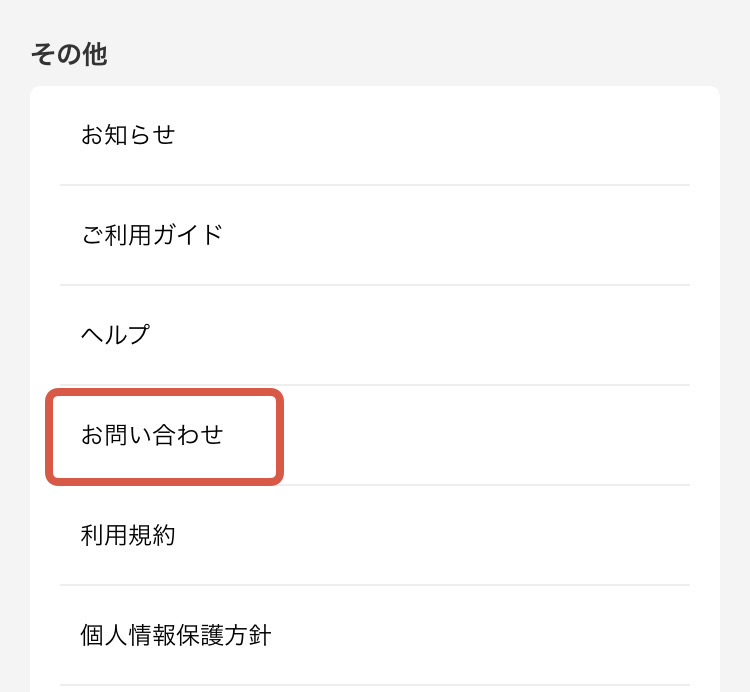750x692 pixels.
Task: Go to the notices (お知らせ) row
Action: 374,135
